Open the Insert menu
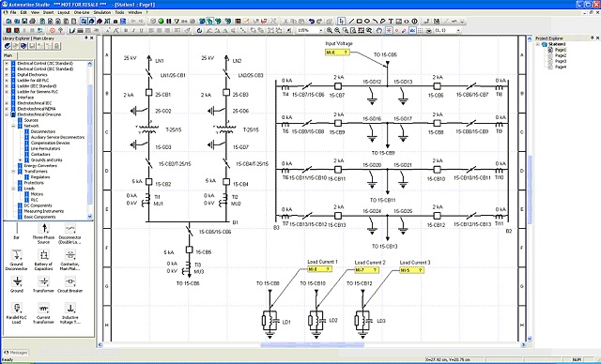The image size is (601, 364). [x=48, y=12]
